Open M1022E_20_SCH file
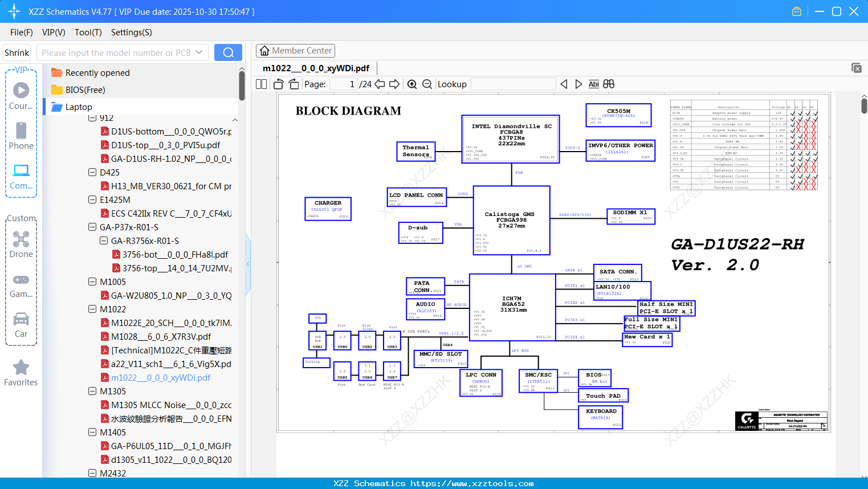The width and height of the screenshot is (868, 489). (x=166, y=323)
